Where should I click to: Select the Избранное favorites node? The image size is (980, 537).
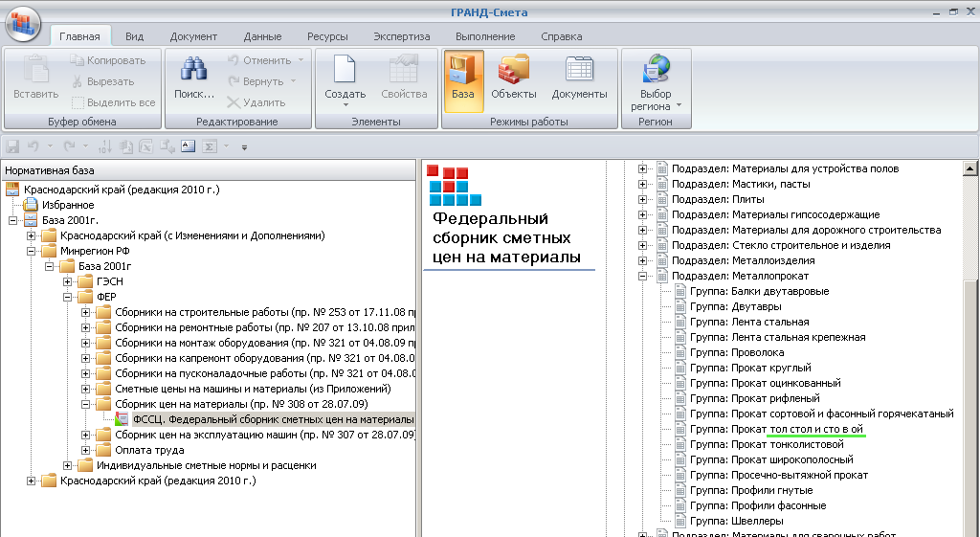pyautogui.click(x=68, y=205)
